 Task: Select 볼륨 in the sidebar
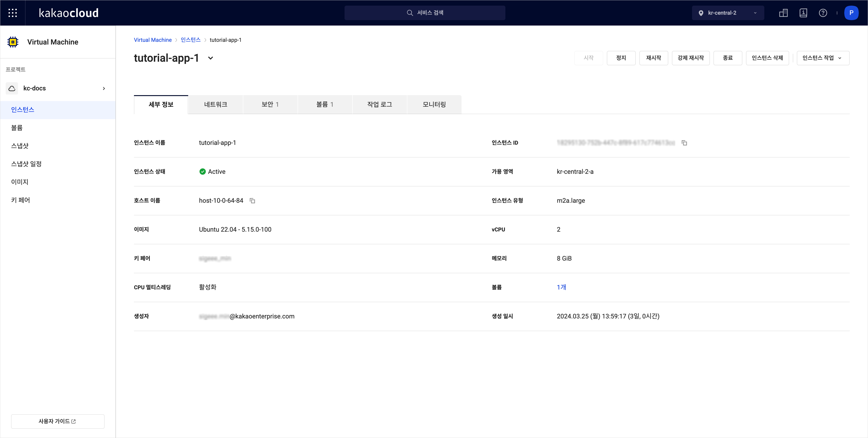[x=58, y=128]
